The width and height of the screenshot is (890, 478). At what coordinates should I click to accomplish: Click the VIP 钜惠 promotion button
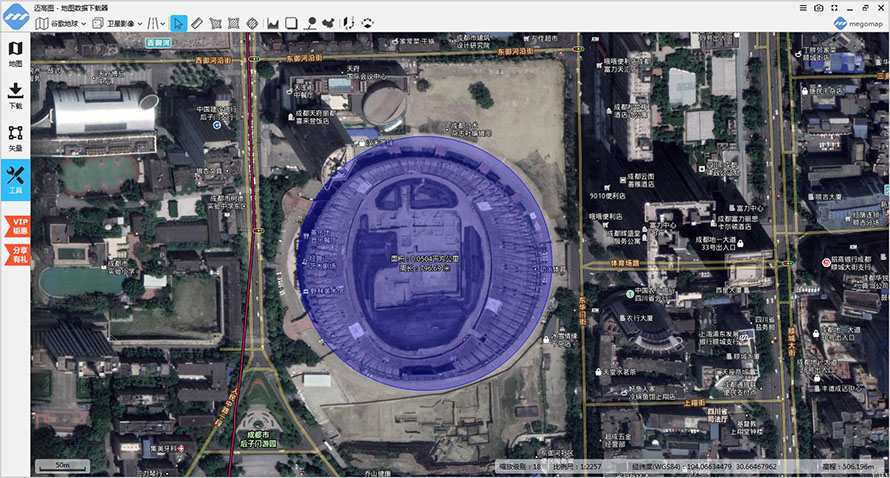click(17, 226)
